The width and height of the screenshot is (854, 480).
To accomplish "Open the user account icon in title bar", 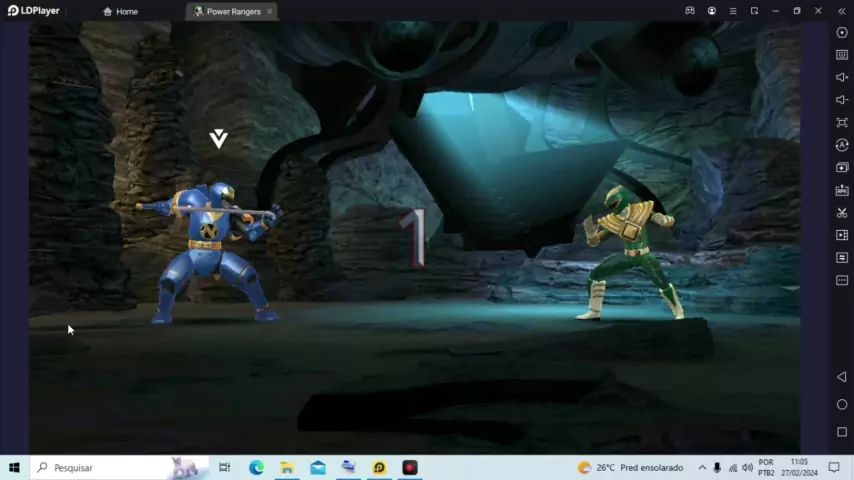I will coord(712,11).
